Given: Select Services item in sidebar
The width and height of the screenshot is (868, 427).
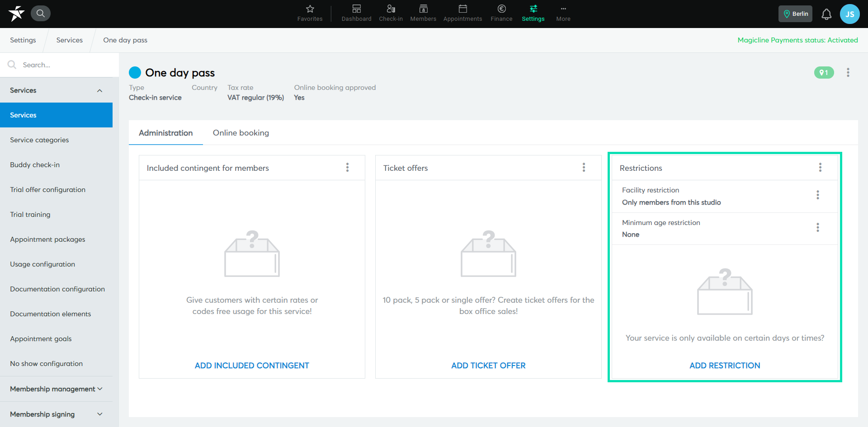Looking at the screenshot, I should [56, 115].
